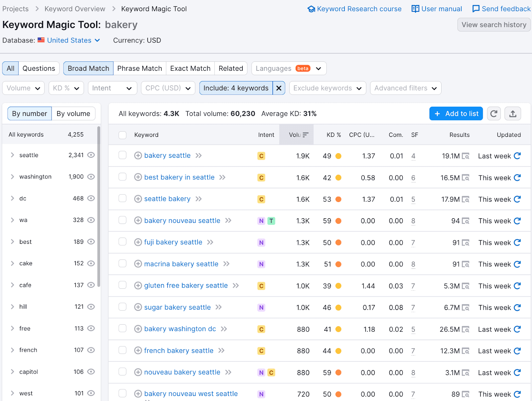This screenshot has height=401, width=532.
Task: View SERP results icon for seattle bakery row
Action: pos(465,199)
